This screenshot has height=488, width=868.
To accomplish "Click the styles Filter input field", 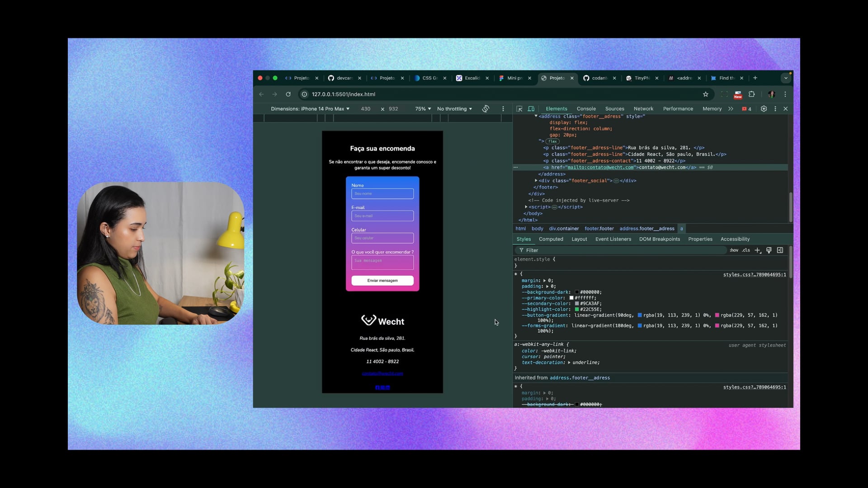I will [x=624, y=250].
